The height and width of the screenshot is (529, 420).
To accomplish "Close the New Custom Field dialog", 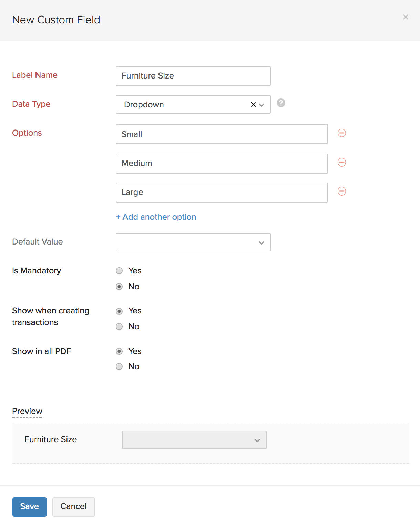I will [x=406, y=17].
